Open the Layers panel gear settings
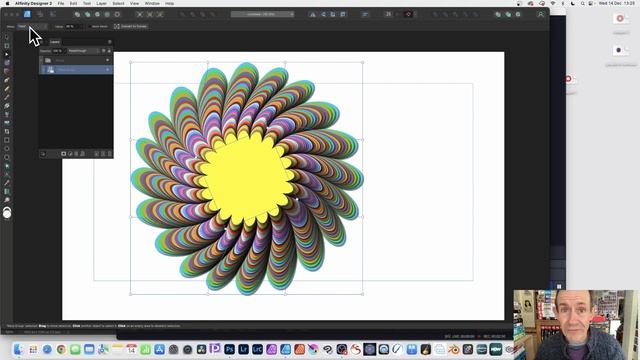Viewport: 640px width, 360px height. pyautogui.click(x=104, y=51)
